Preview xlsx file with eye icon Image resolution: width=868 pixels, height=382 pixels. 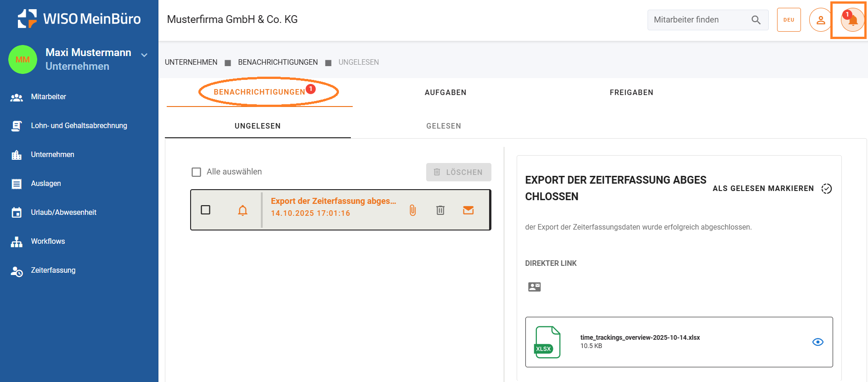(x=817, y=342)
